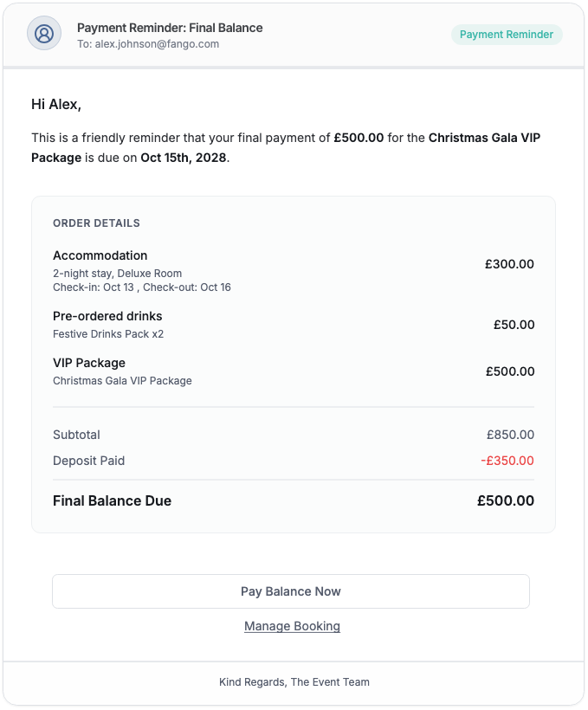Image resolution: width=588 pixels, height=710 pixels.
Task: Click the alex.johnson@fango.com recipient address
Action: pos(157,44)
